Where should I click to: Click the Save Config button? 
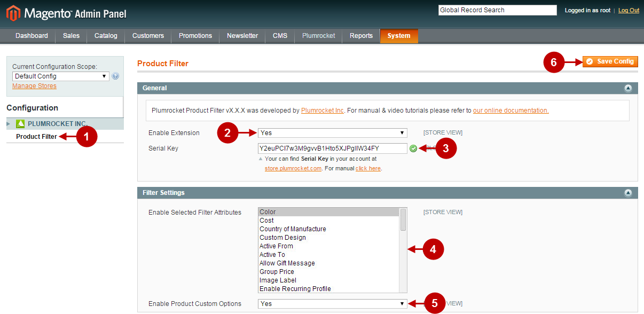click(x=610, y=62)
